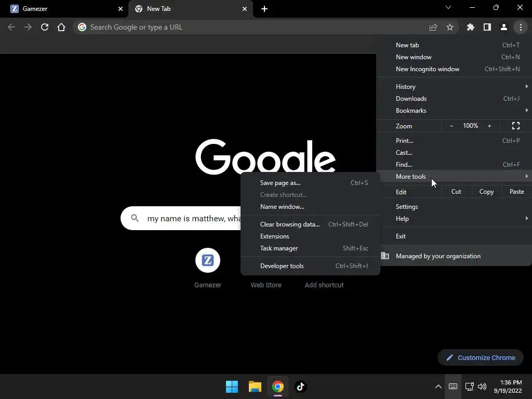Expand the More tools submenu
The image size is (532, 399).
(x=454, y=176)
